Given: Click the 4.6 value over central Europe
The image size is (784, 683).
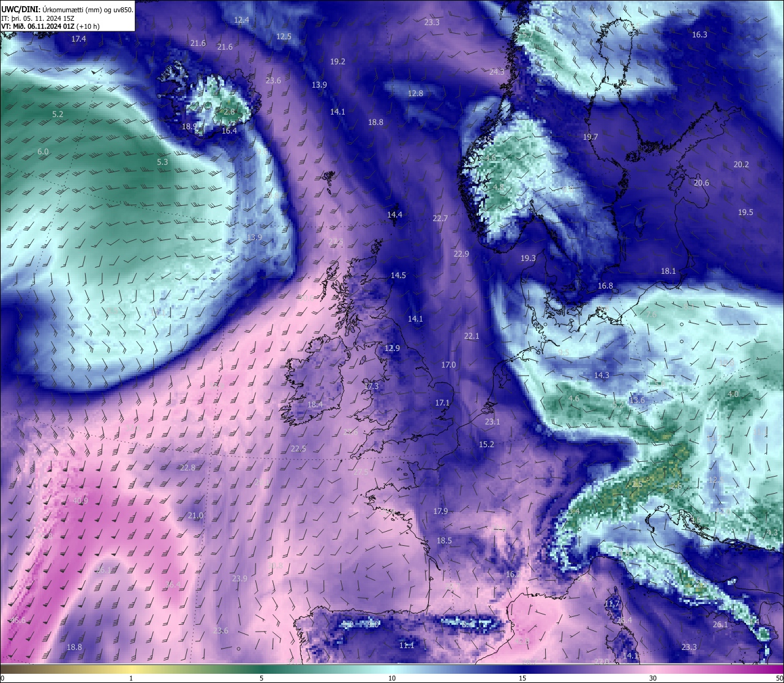Looking at the screenshot, I should click(574, 398).
